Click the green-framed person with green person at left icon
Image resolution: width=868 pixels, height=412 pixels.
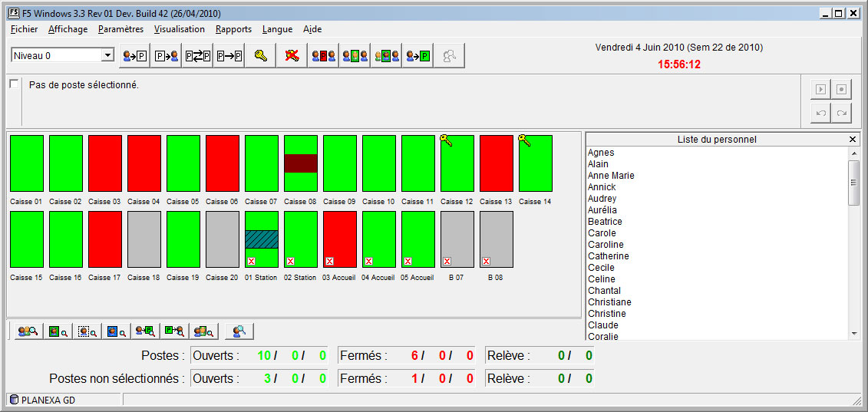coord(386,56)
